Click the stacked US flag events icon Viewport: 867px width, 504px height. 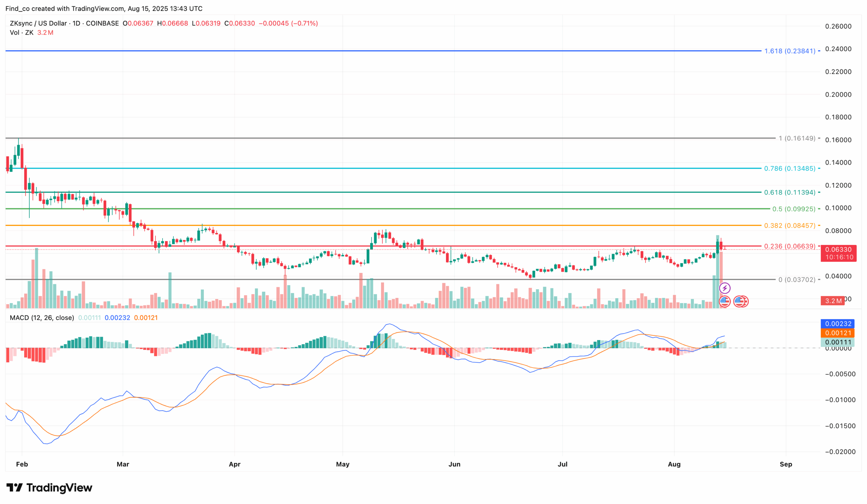[x=741, y=301]
